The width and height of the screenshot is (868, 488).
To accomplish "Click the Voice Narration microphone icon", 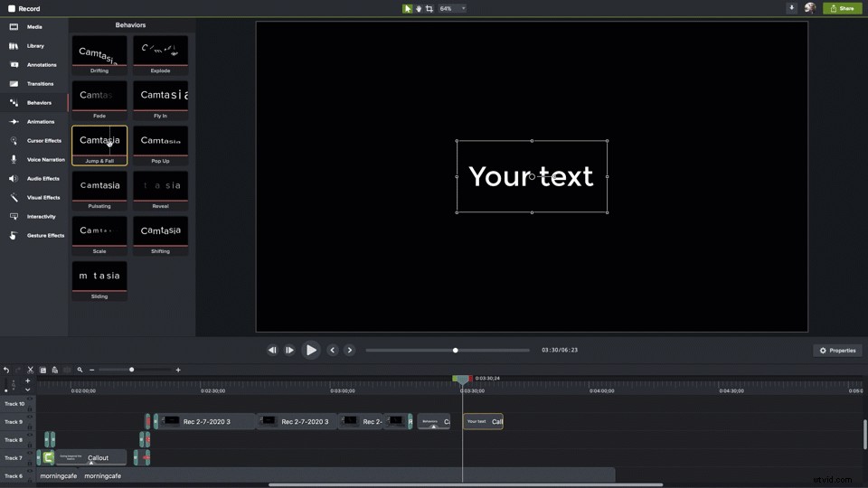I will click(x=14, y=159).
